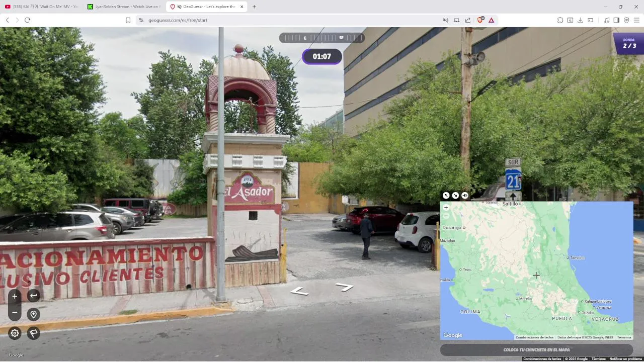Click COLOCA TU CHINCHETA EN EL MAPA button
The image size is (644, 362).
[x=536, y=350]
